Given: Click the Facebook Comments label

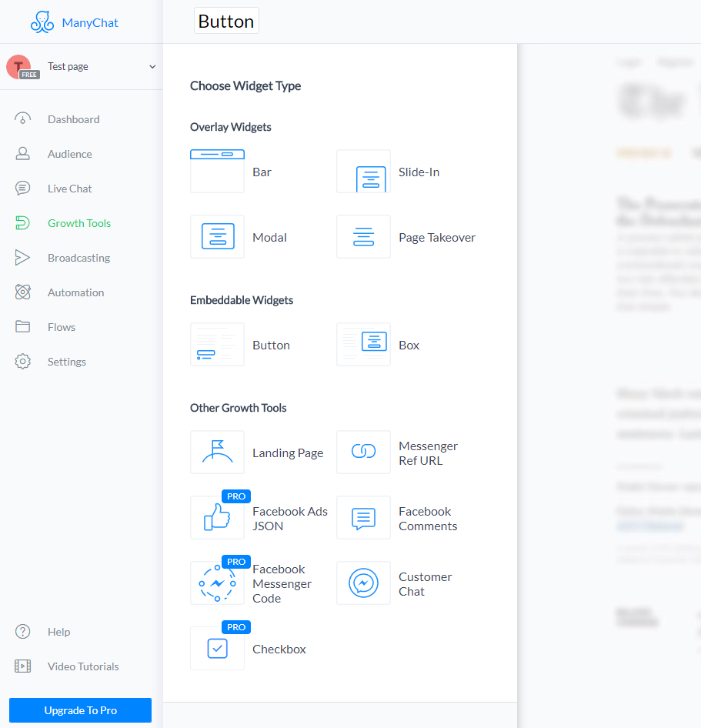Looking at the screenshot, I should [x=428, y=519].
